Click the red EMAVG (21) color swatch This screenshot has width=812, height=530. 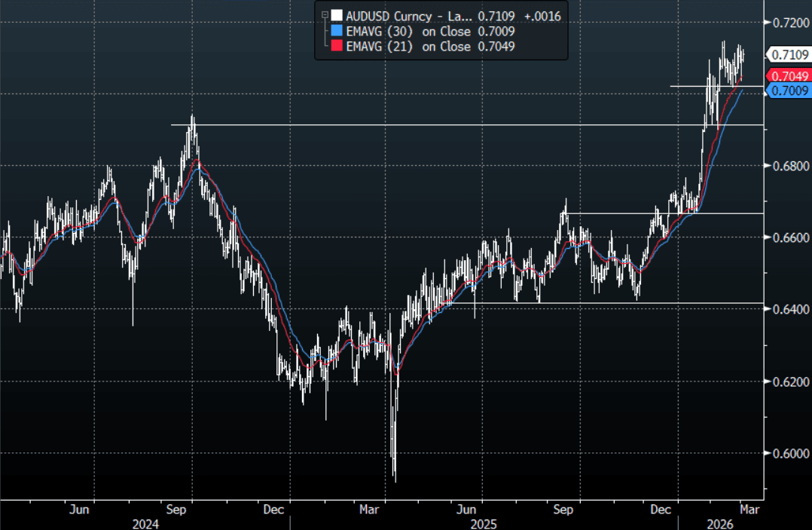tap(337, 45)
